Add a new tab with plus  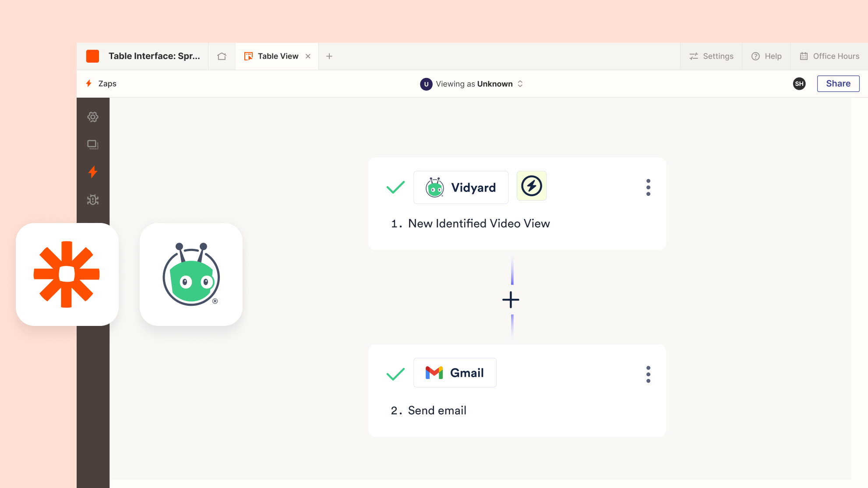click(329, 56)
